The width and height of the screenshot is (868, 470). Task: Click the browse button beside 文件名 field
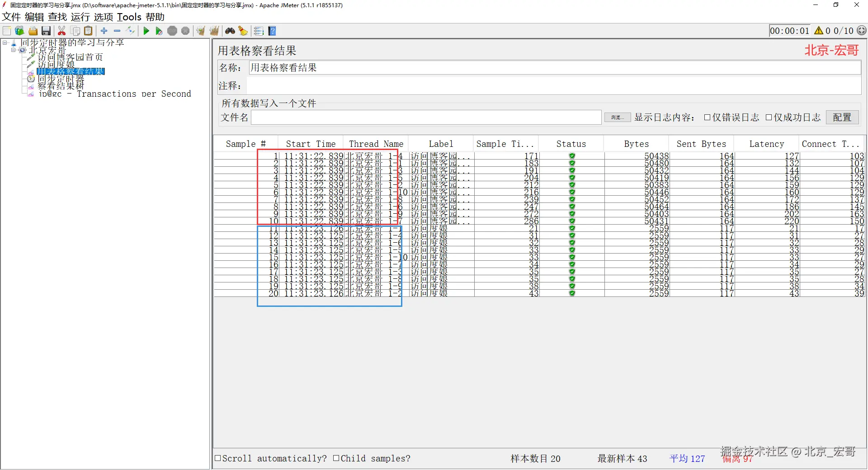click(618, 117)
